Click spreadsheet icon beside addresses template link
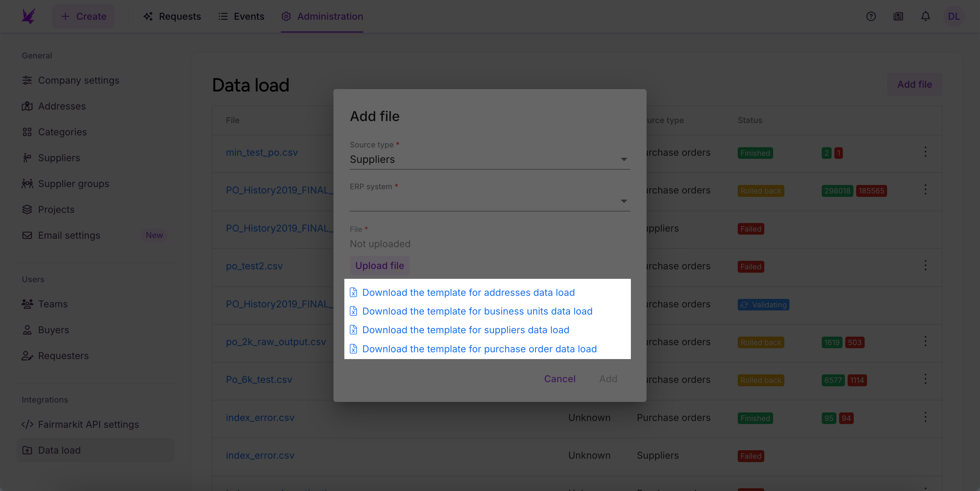 tap(354, 292)
